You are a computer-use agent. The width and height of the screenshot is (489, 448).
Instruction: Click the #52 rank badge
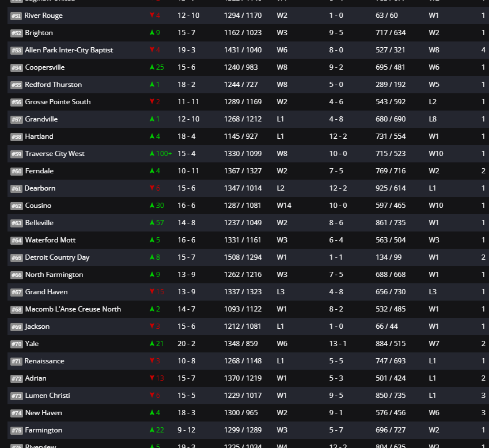[16, 33]
